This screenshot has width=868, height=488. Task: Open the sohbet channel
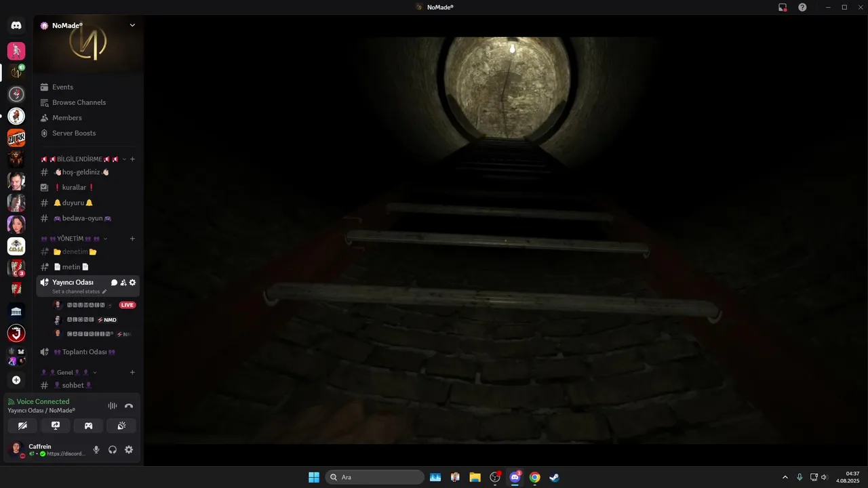coord(88,385)
